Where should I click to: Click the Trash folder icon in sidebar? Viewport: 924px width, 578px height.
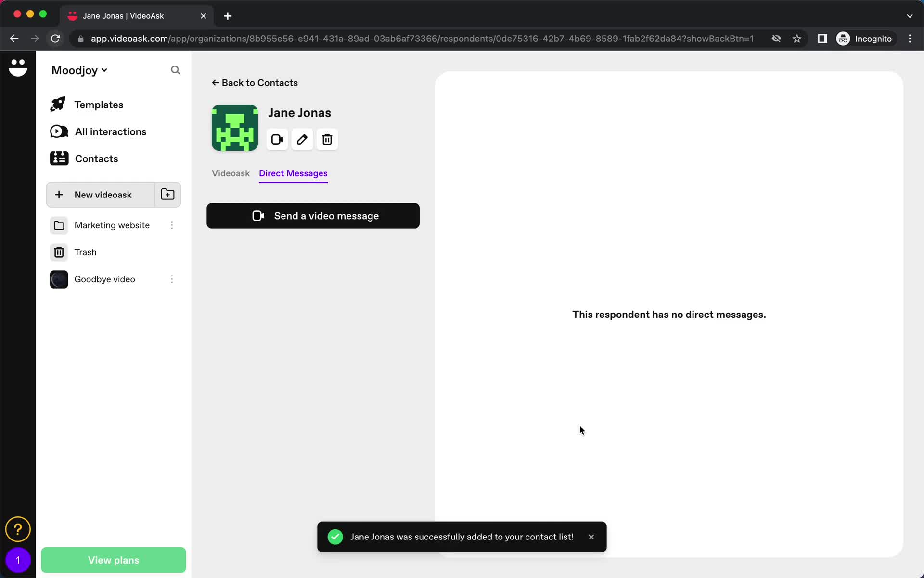[x=59, y=252]
